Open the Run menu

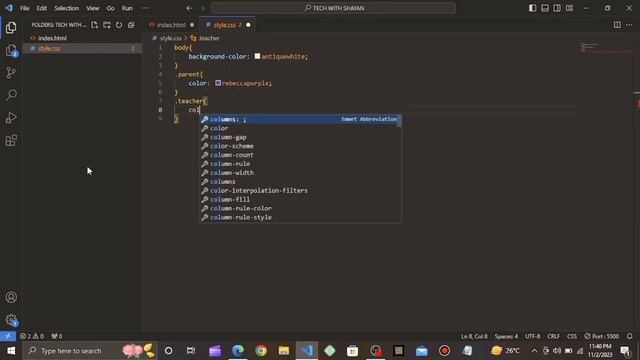point(127,8)
